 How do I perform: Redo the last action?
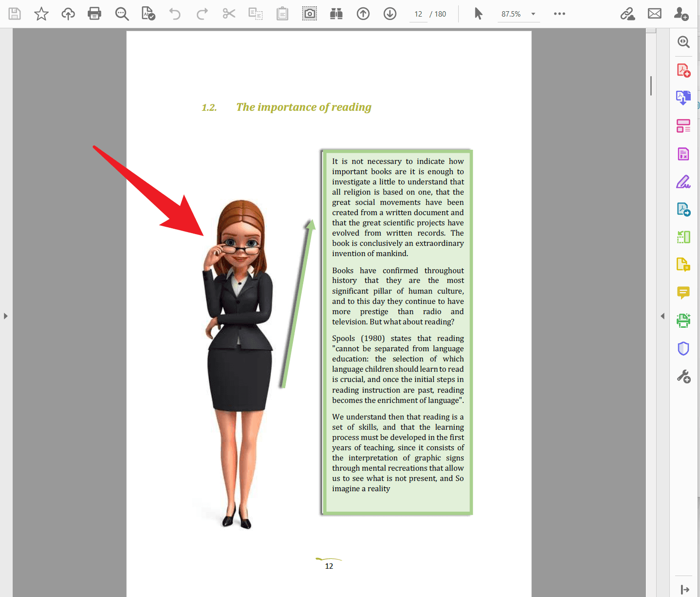pyautogui.click(x=202, y=14)
